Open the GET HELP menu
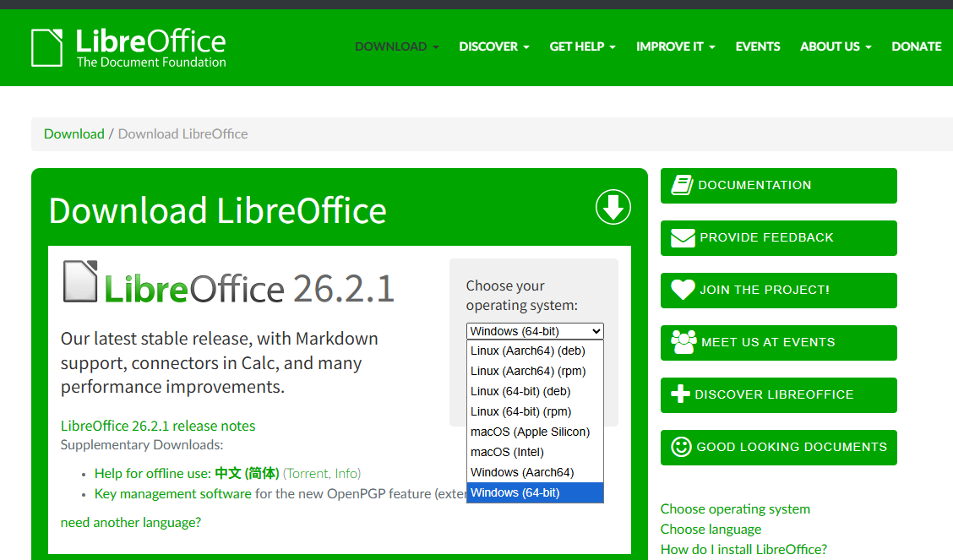953x560 pixels. point(577,46)
